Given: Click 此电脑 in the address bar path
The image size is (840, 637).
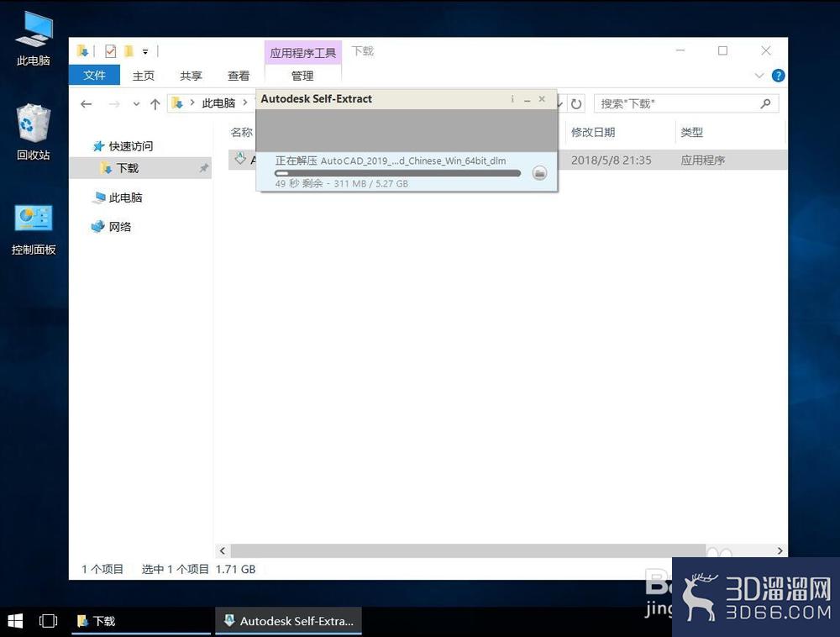Looking at the screenshot, I should (218, 103).
